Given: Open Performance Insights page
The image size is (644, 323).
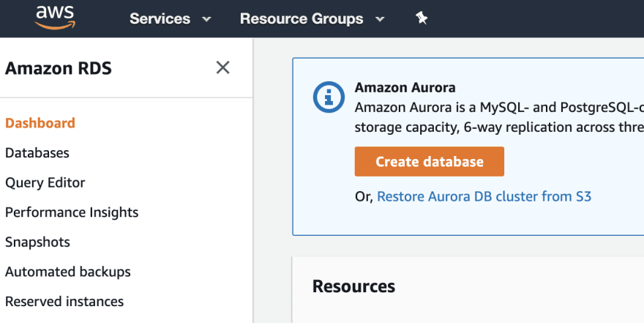Looking at the screenshot, I should pos(72,212).
